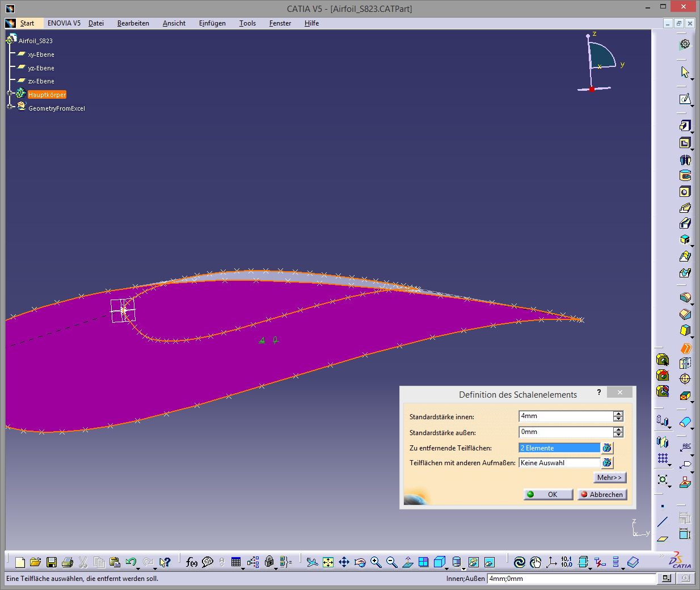This screenshot has height=590, width=700.
Task: Select the Slot tool
Action: pos(685,224)
